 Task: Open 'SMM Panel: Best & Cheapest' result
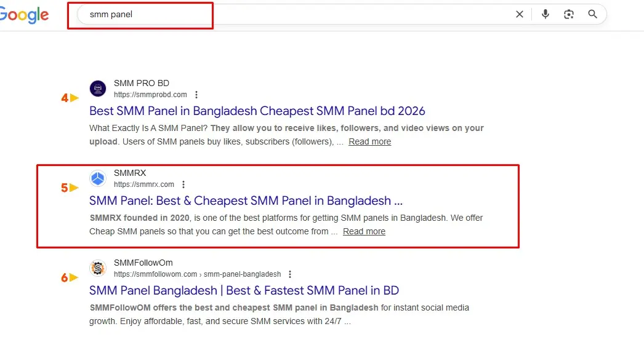(x=246, y=201)
